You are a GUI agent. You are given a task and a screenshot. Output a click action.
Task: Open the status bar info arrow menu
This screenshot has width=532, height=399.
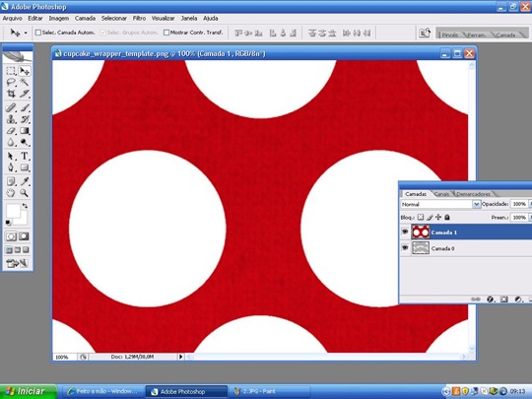pos(180,357)
